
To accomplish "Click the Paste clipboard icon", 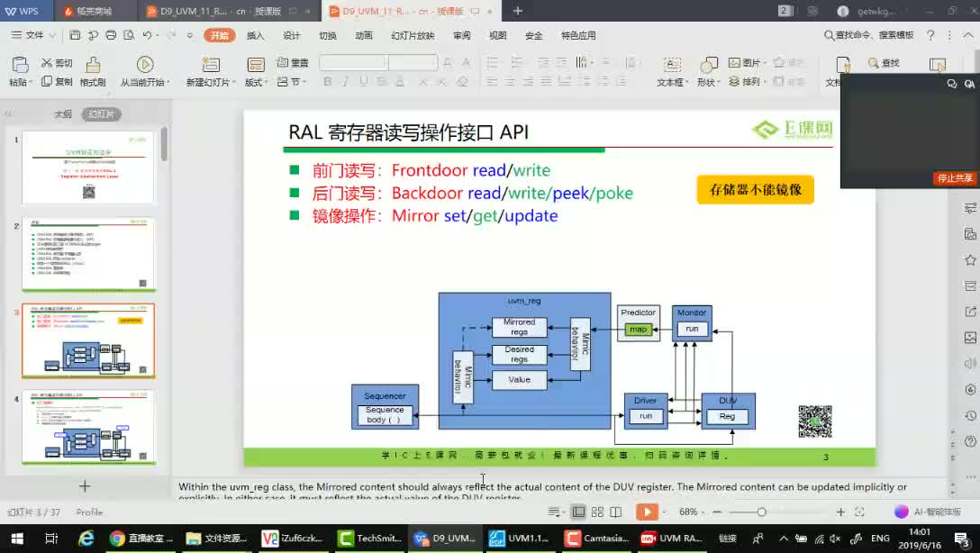I will (20, 64).
